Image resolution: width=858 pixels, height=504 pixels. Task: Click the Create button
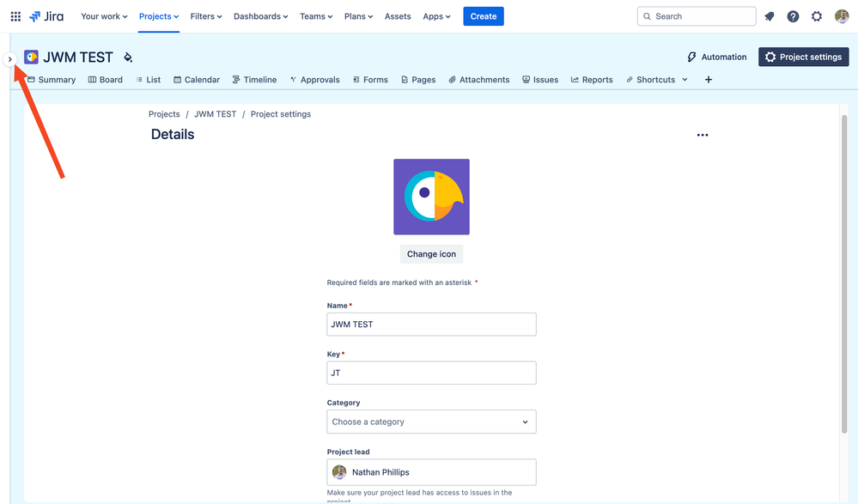click(x=484, y=16)
